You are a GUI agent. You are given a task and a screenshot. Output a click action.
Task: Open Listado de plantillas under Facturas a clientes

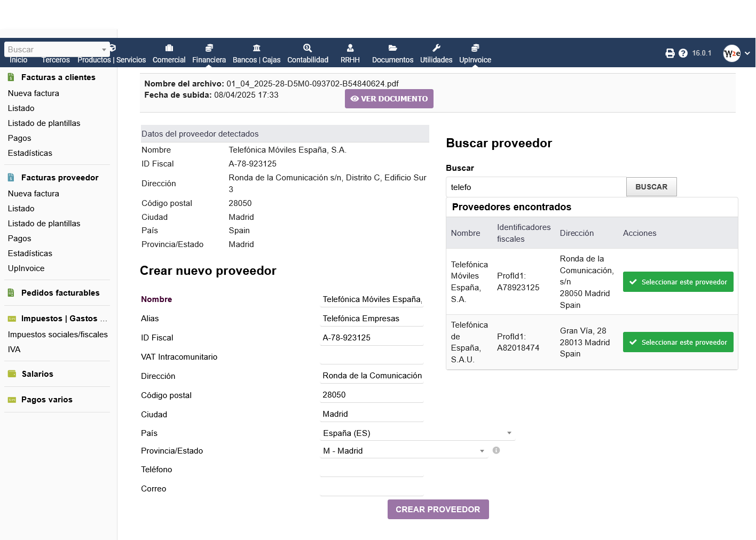[x=44, y=123]
